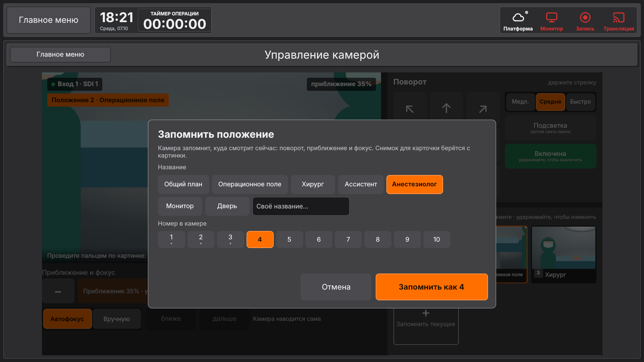
Task: Click the up-right diagonal rotation arrow
Action: click(x=483, y=108)
